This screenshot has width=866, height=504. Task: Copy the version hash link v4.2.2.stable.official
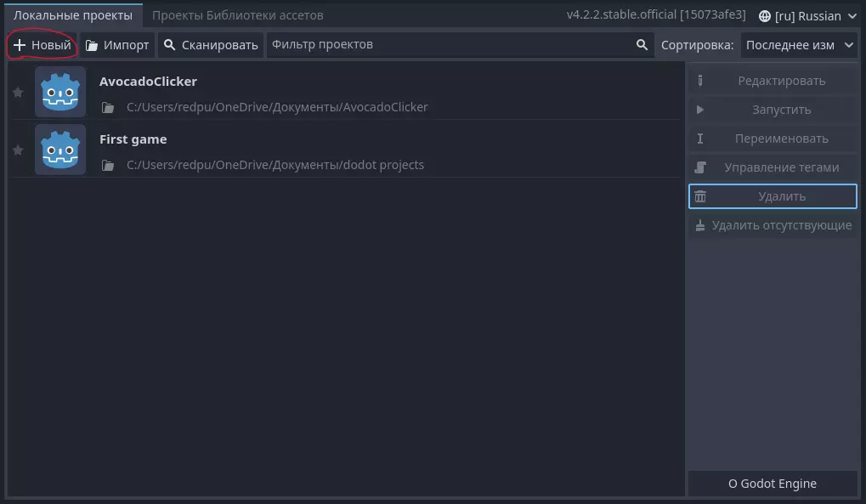[655, 15]
